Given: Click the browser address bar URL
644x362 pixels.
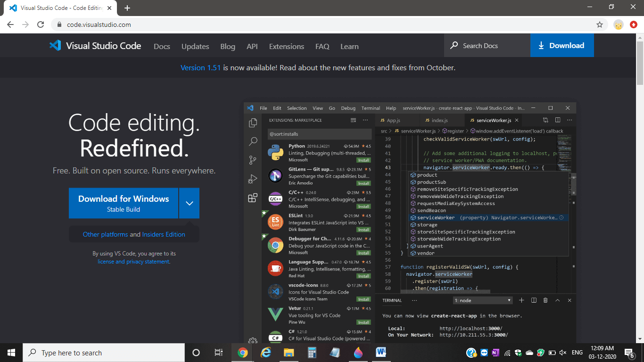Looking at the screenshot, I should point(99,25).
